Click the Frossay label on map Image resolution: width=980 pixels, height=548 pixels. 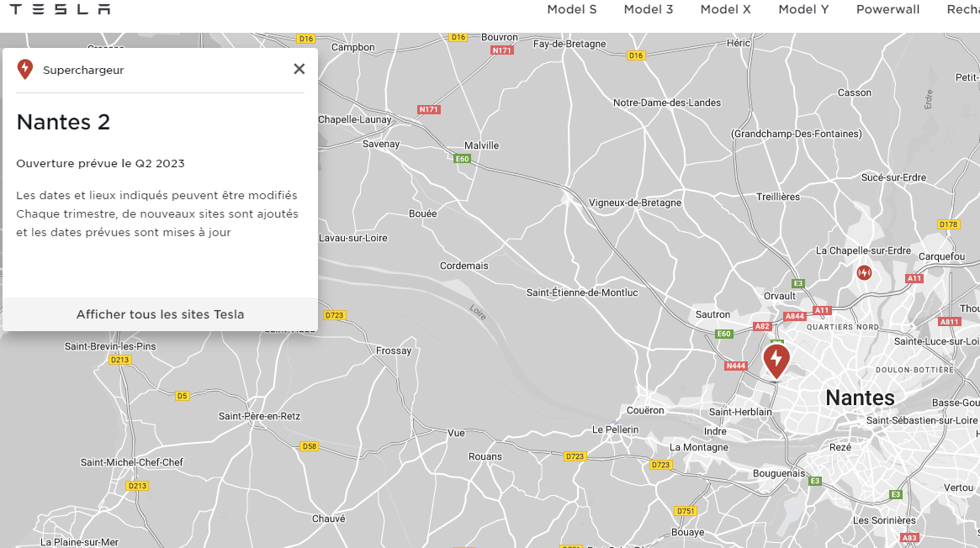tap(394, 350)
